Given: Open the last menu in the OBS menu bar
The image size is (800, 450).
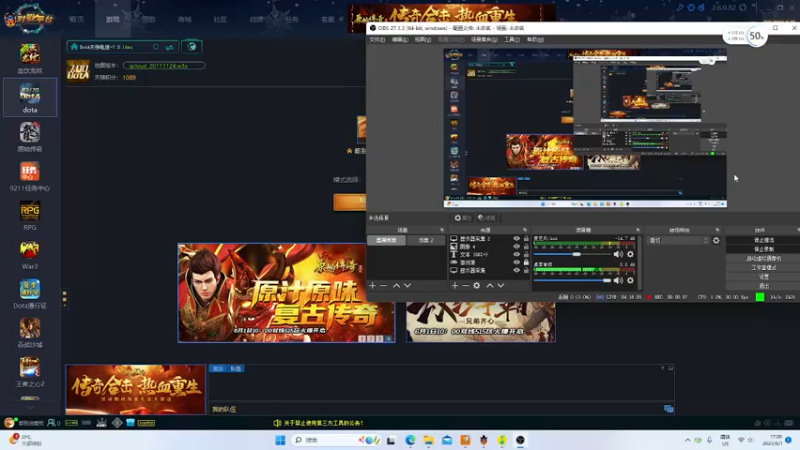Looking at the screenshot, I should tap(535, 40).
